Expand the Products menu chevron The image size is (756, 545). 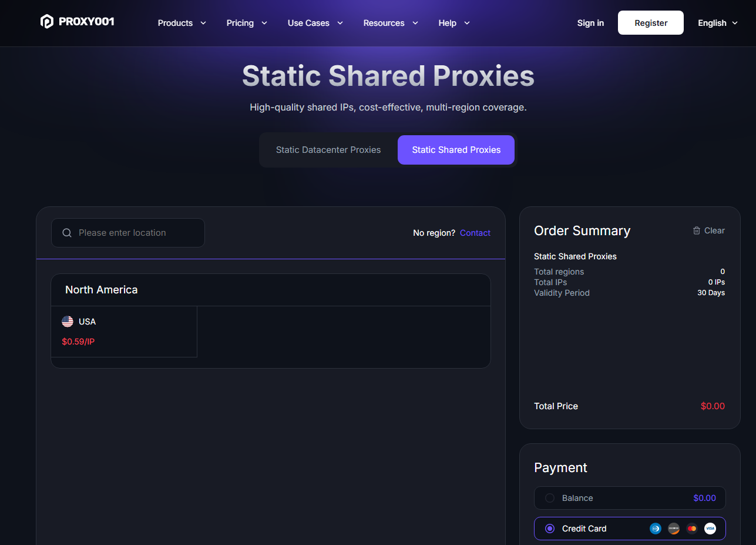(x=203, y=23)
